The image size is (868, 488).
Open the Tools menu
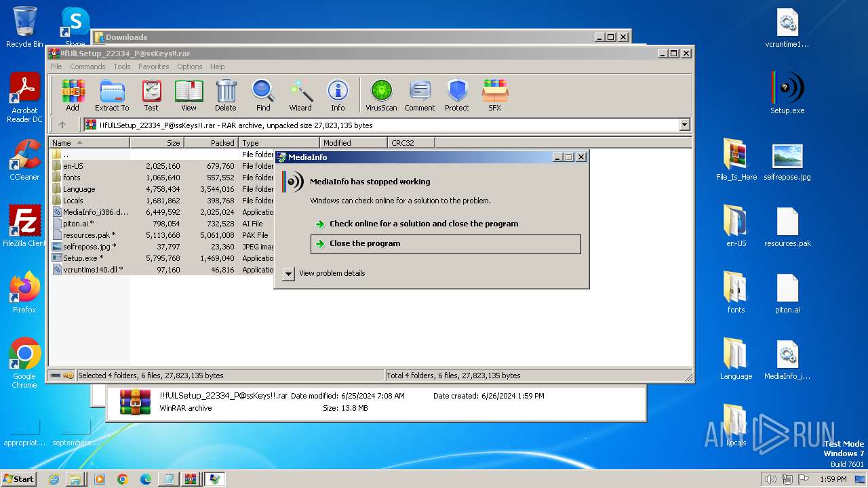click(x=122, y=66)
